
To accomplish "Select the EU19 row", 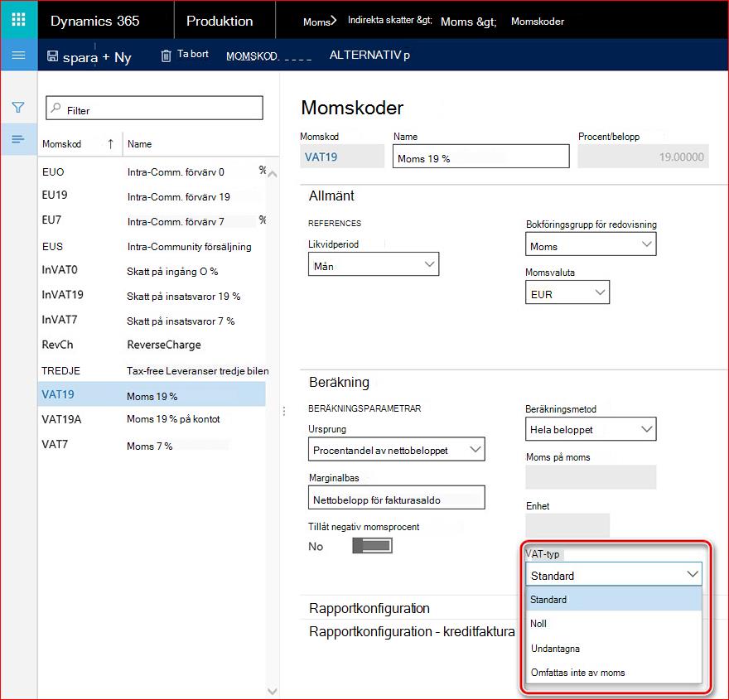I will (x=152, y=196).
